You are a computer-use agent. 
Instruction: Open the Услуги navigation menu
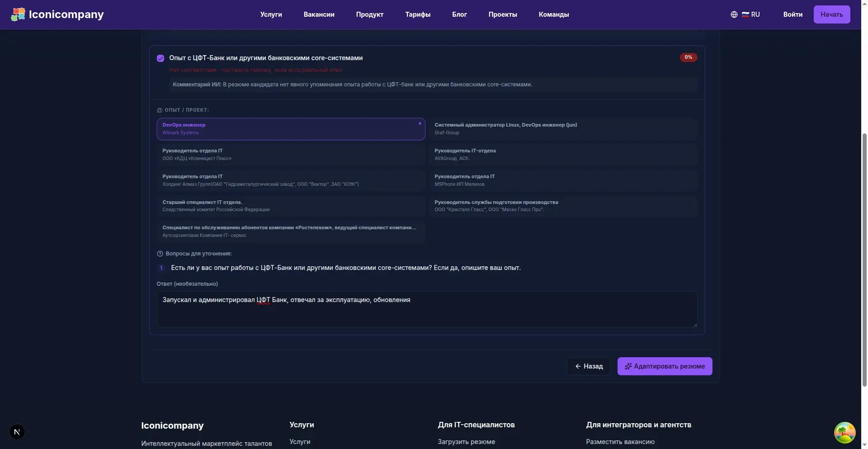click(x=271, y=14)
